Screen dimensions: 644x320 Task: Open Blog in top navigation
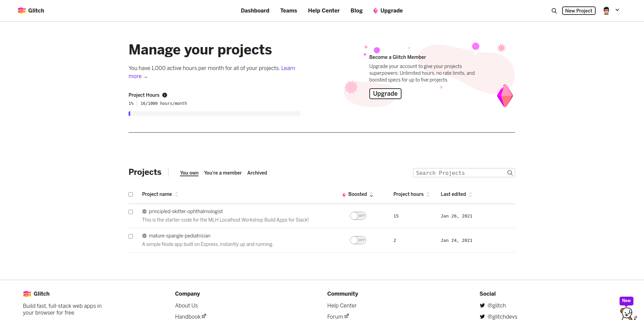(x=356, y=11)
